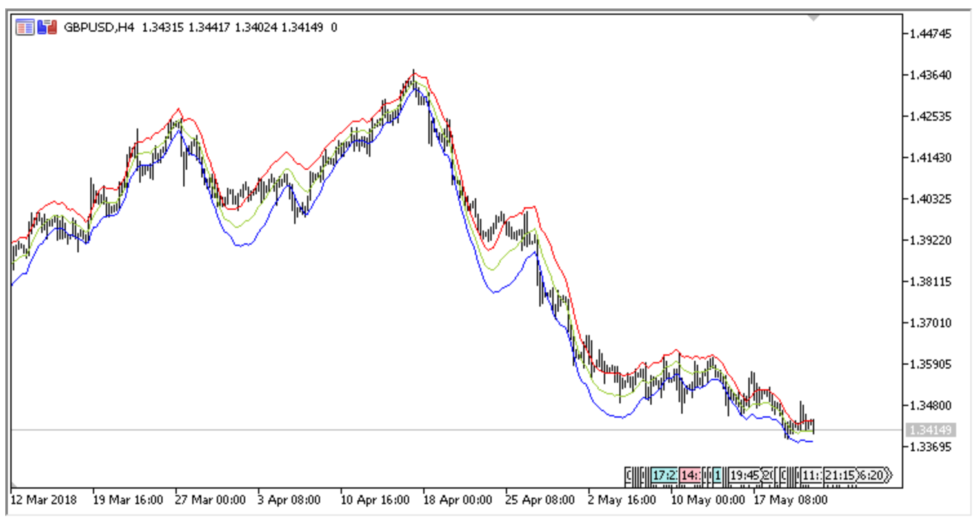Click the depth of market blue-red icon

click(x=47, y=27)
